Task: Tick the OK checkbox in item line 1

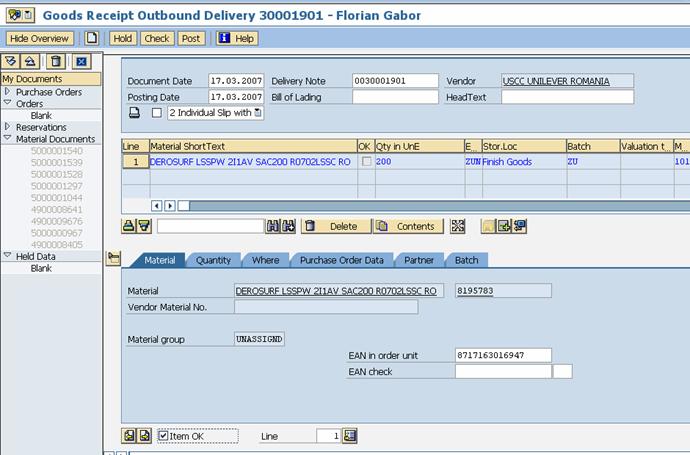Action: [x=365, y=161]
